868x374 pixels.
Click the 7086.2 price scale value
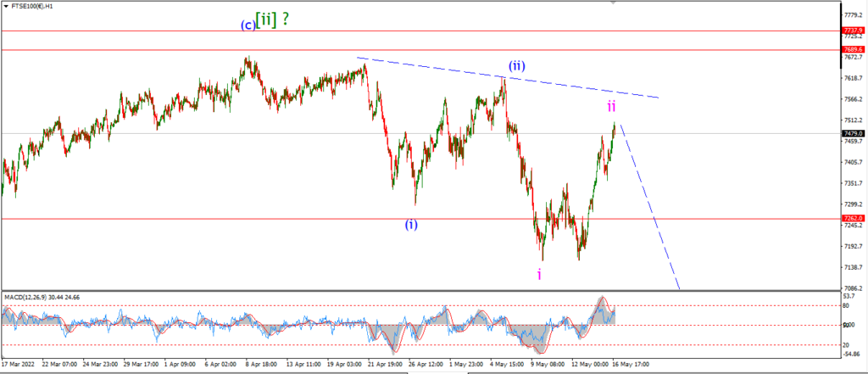[853, 288]
